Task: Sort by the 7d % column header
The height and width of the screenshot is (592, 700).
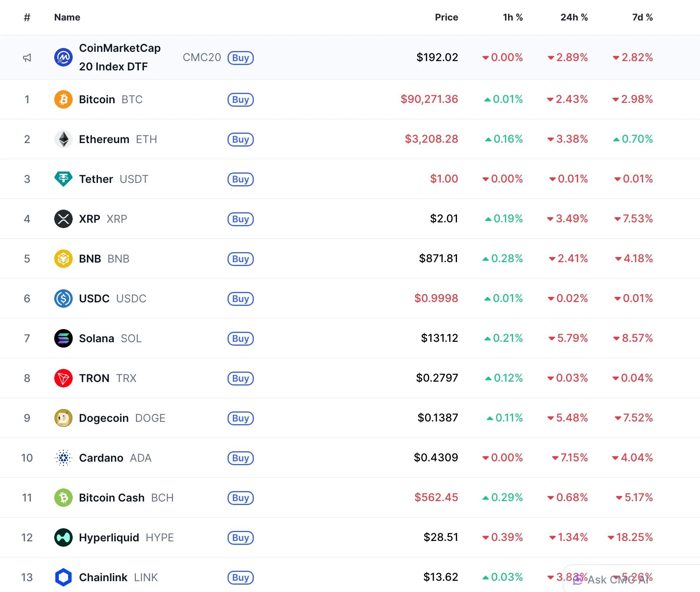Action: pos(642,17)
